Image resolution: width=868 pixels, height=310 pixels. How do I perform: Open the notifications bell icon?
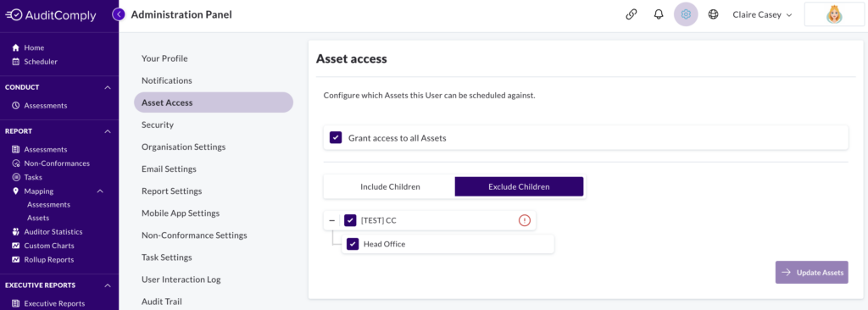658,15
